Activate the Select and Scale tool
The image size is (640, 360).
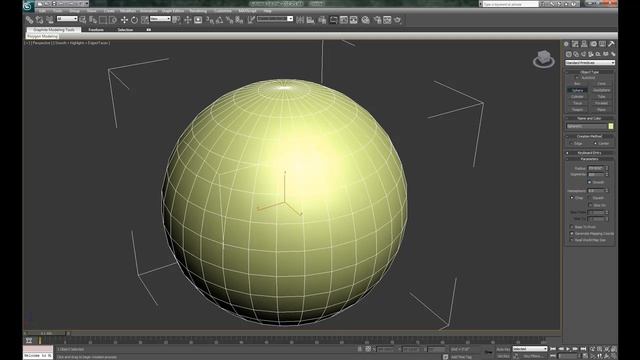pyautogui.click(x=144, y=20)
